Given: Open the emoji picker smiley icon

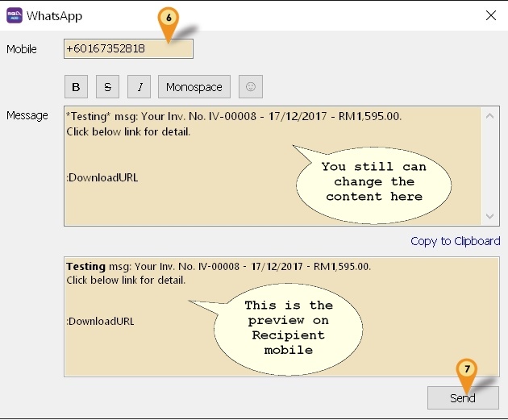Looking at the screenshot, I should click(250, 87).
